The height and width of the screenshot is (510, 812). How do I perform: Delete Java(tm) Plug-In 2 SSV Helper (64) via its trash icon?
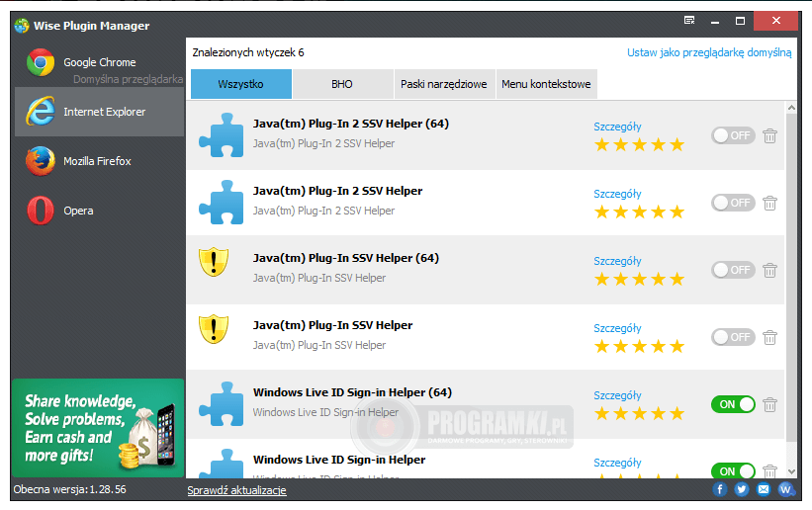click(770, 135)
